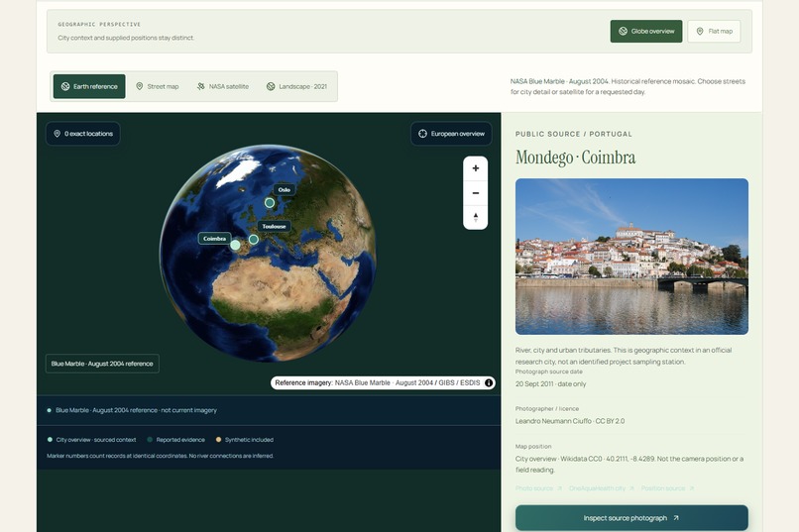This screenshot has width=799, height=532.
Task: Click the pin icon on Street map tab
Action: [x=139, y=86]
